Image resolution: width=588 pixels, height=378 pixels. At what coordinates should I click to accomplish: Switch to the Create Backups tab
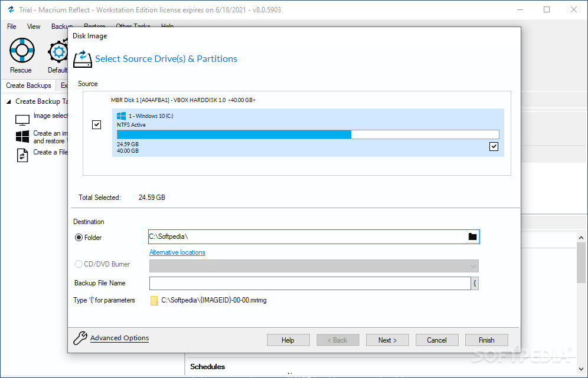(x=28, y=86)
